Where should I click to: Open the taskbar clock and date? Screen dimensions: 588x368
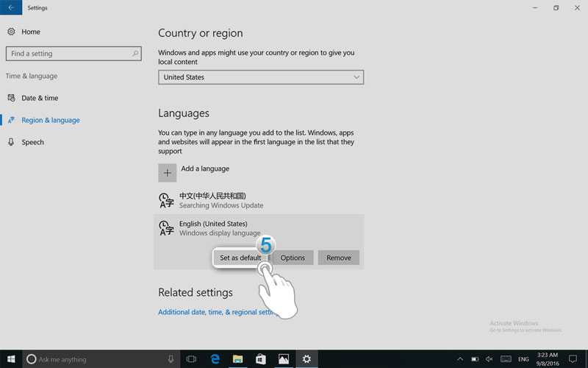click(548, 359)
